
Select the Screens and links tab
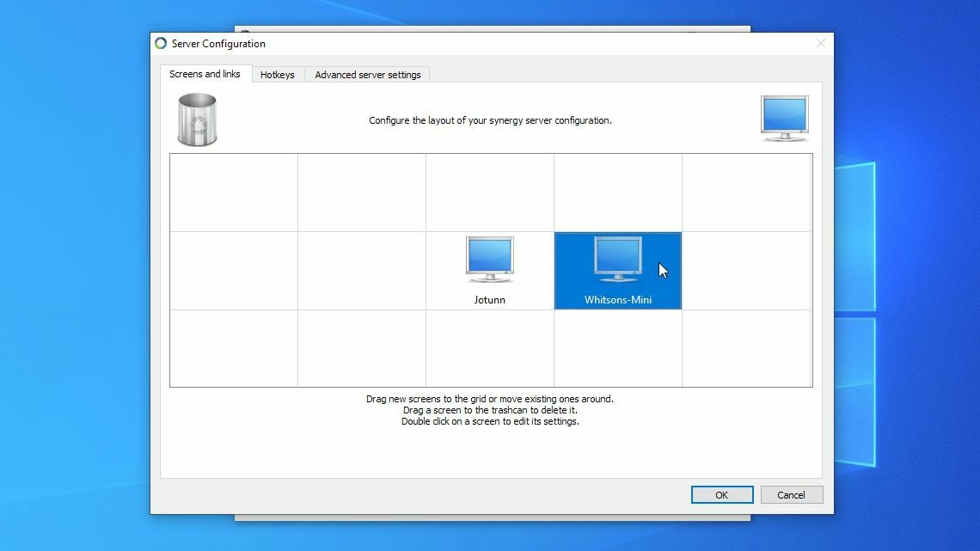coord(205,74)
